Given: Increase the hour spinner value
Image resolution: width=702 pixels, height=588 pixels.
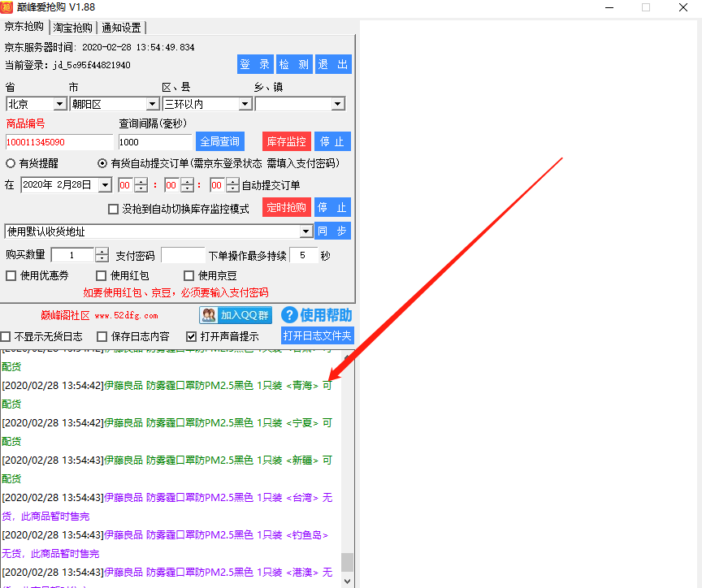Looking at the screenshot, I should click(141, 182).
